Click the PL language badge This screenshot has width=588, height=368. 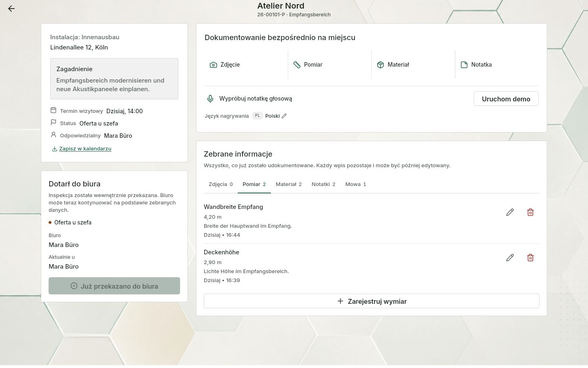[257, 116]
